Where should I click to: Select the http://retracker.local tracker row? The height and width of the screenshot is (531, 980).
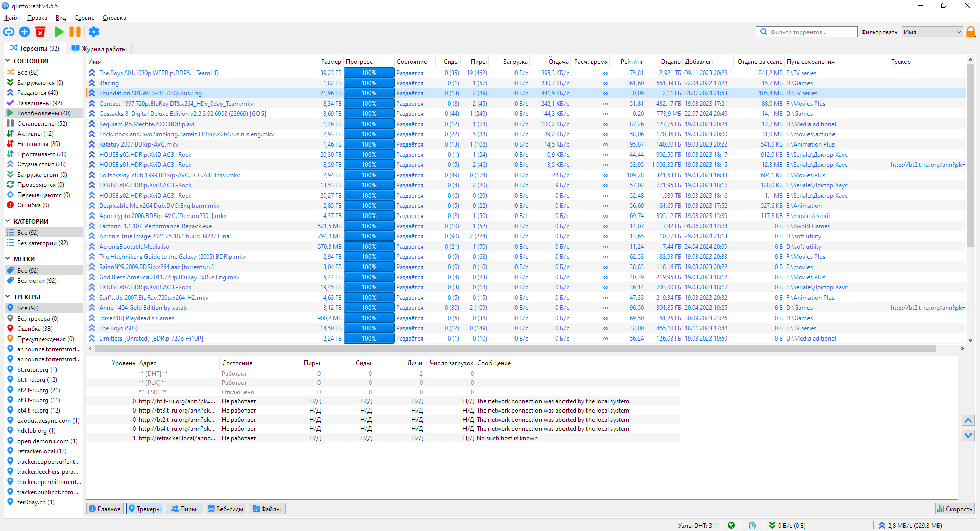[x=383, y=438]
